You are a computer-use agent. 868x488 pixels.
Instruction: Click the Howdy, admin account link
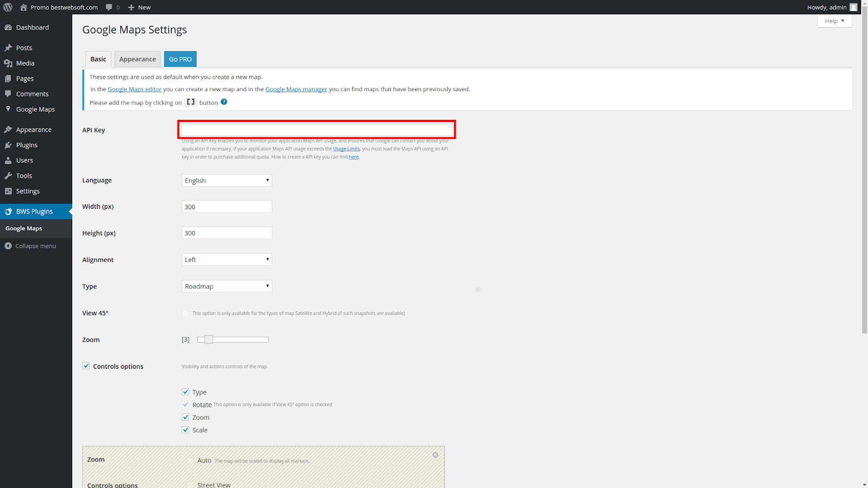[832, 7]
